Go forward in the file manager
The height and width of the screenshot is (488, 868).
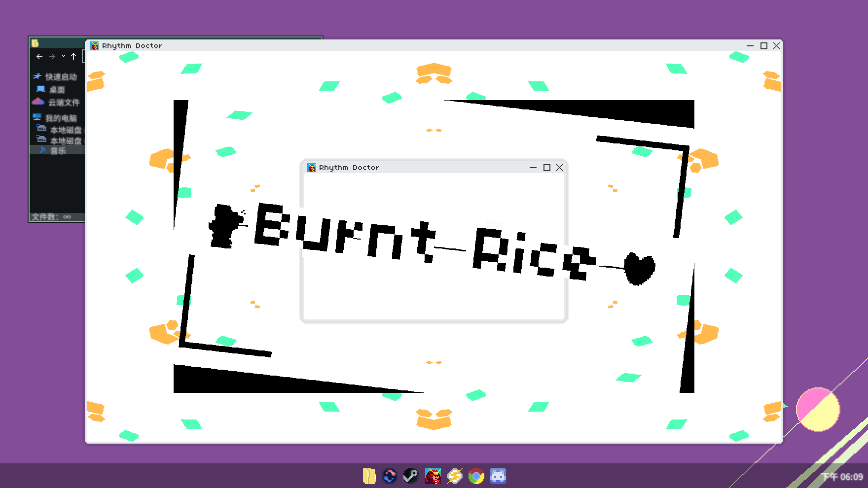52,57
